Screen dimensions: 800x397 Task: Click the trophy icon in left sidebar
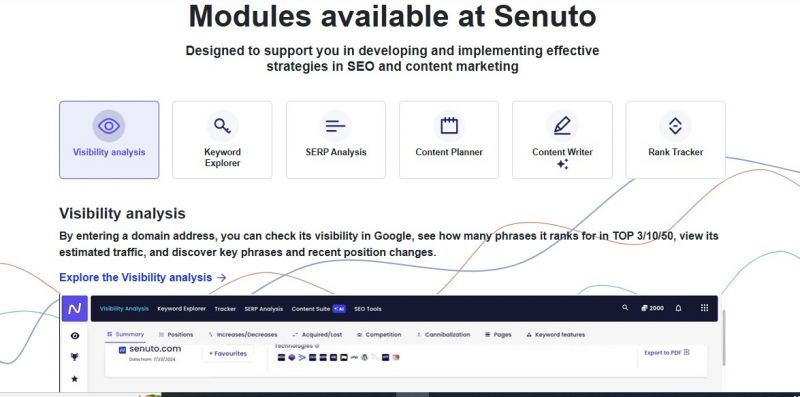point(75,357)
